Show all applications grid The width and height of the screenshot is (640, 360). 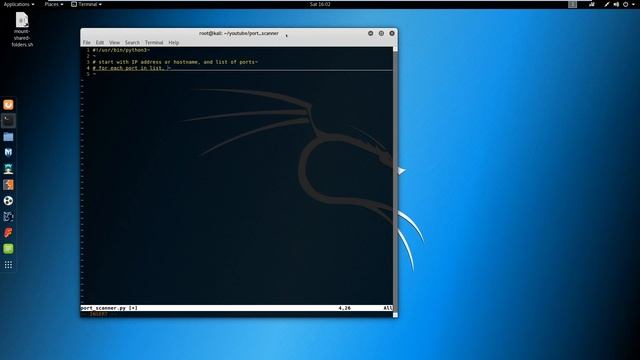click(8, 265)
